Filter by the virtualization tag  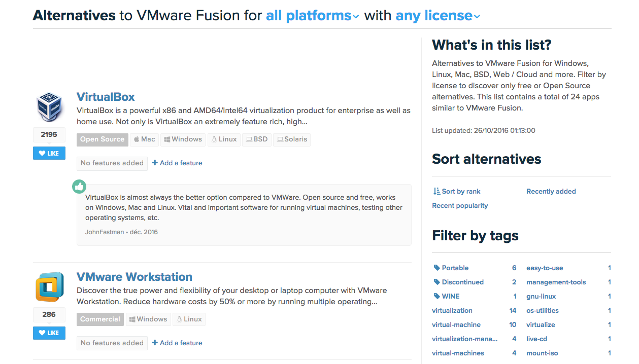pos(452,310)
